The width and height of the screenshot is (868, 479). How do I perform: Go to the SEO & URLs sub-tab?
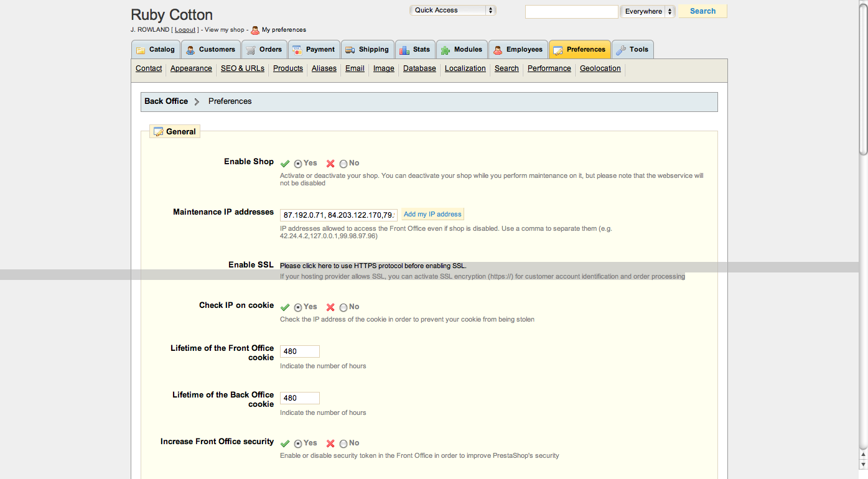point(243,68)
